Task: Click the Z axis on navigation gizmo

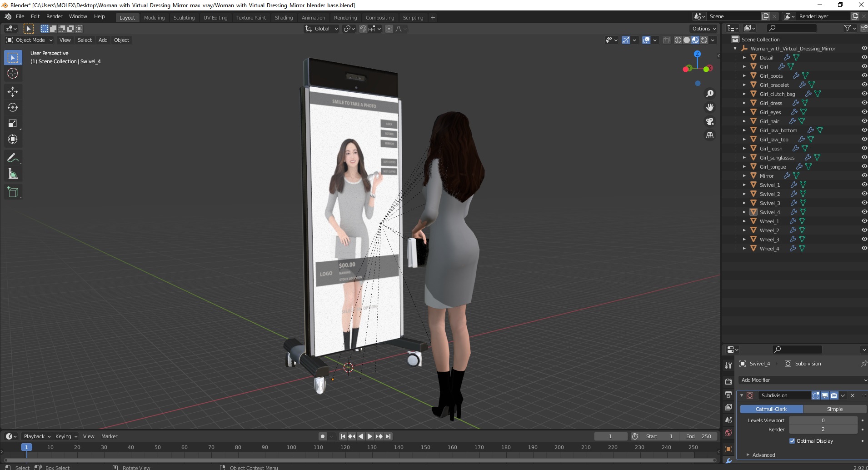Action: pos(697,54)
